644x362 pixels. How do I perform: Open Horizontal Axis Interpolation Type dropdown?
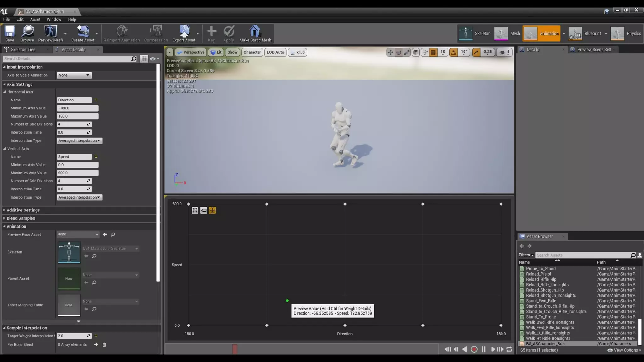79,140
